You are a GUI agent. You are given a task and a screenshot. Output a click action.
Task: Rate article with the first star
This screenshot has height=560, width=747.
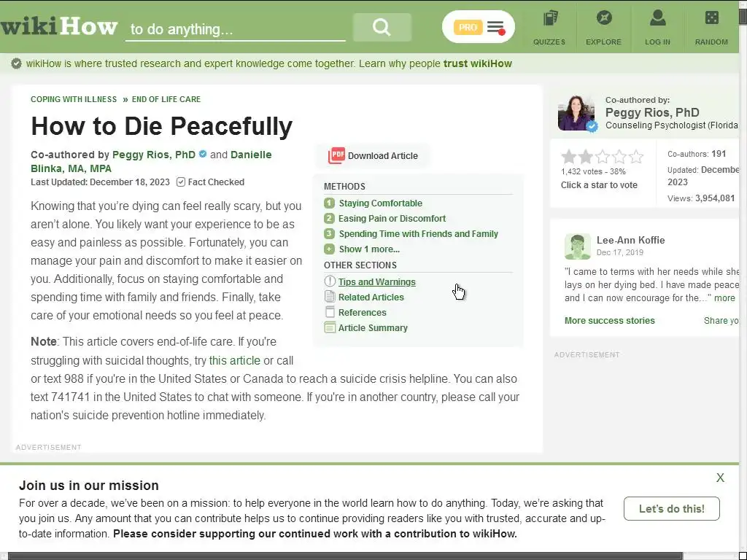click(x=568, y=157)
